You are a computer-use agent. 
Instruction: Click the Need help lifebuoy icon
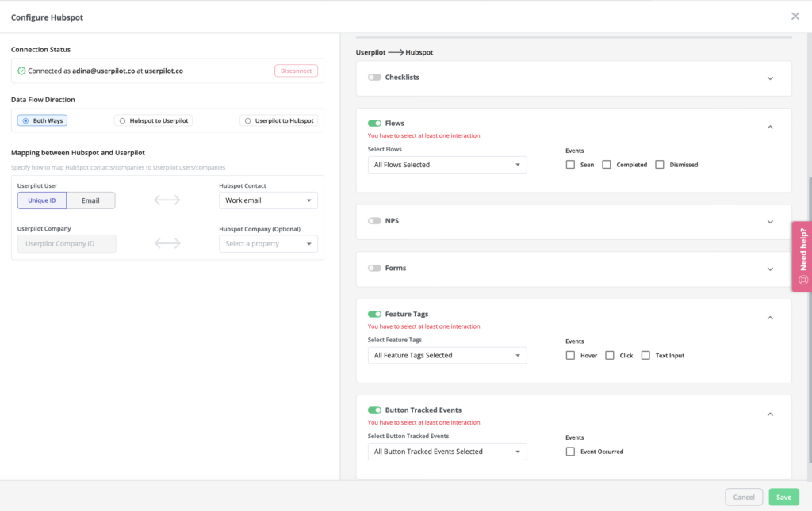pos(803,280)
